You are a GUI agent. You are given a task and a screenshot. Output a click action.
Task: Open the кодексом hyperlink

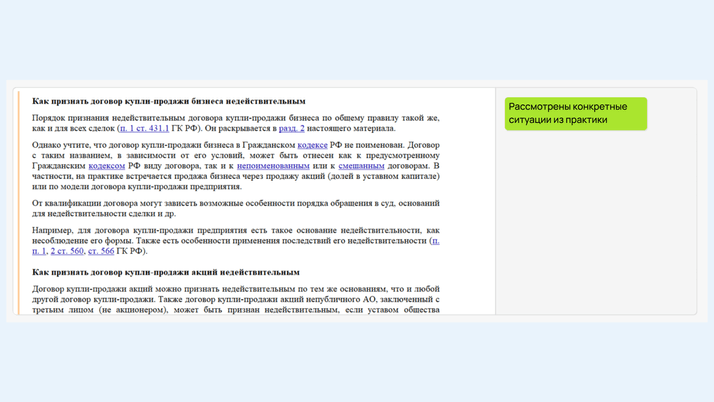click(107, 166)
